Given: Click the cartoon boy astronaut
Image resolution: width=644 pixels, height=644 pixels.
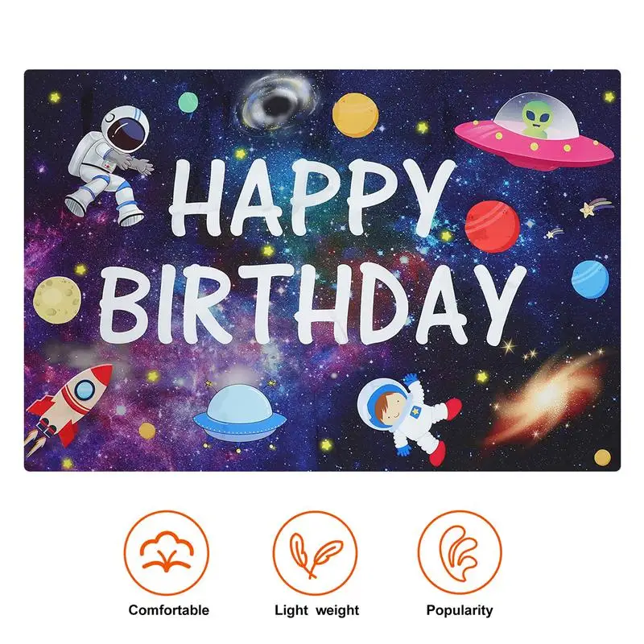Looking at the screenshot, I should (408, 419).
